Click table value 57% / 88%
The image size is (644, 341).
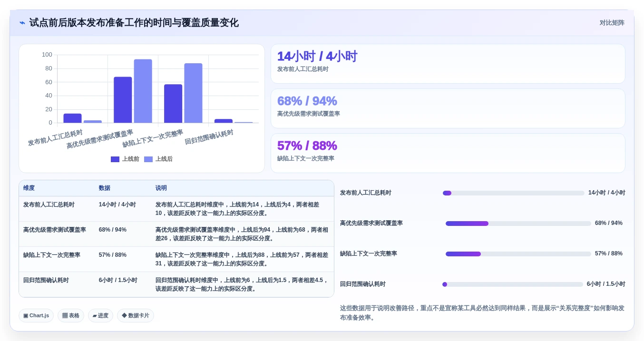pyautogui.click(x=113, y=255)
